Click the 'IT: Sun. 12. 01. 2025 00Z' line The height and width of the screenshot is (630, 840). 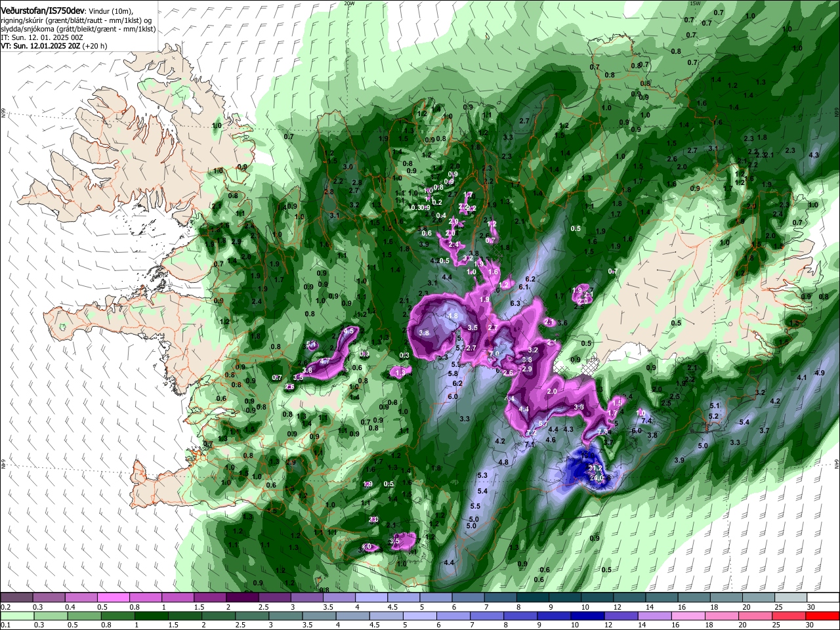tap(42, 37)
